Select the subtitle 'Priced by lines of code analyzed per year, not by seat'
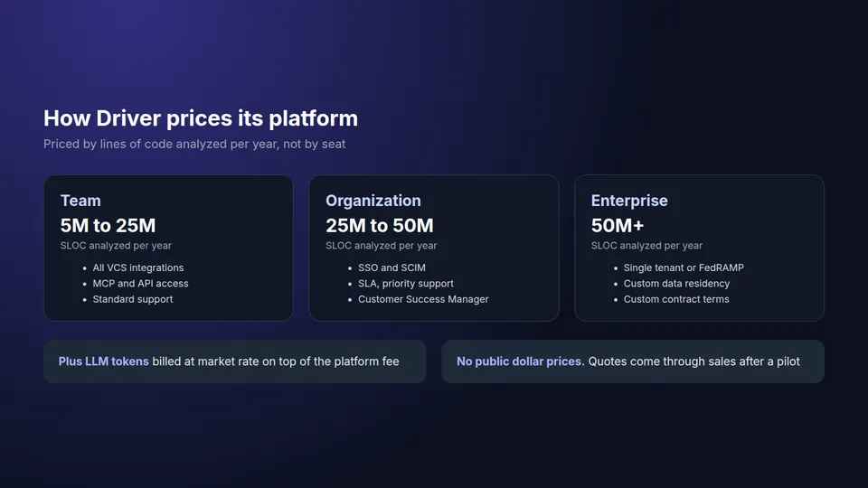Screen dimensions: 868x488 [x=194, y=144]
